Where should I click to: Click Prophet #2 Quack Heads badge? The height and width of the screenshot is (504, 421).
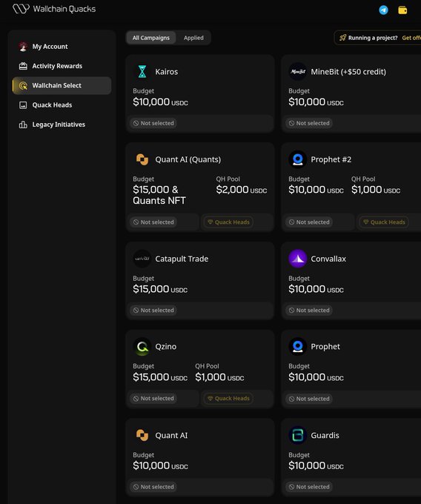[x=384, y=222]
